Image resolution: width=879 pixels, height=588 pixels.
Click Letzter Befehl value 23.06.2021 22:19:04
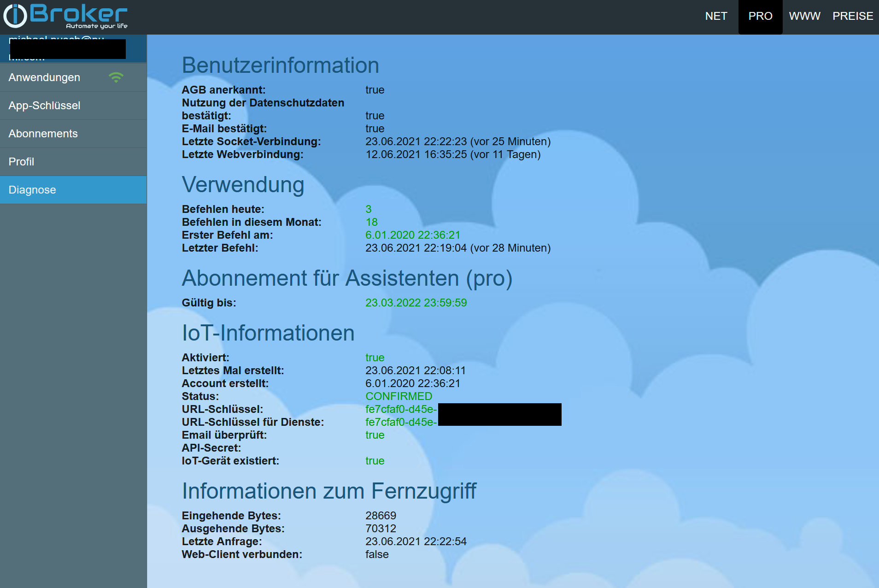(458, 248)
